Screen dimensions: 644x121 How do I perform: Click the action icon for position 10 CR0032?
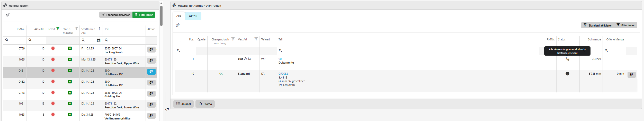pyautogui.click(x=631, y=75)
